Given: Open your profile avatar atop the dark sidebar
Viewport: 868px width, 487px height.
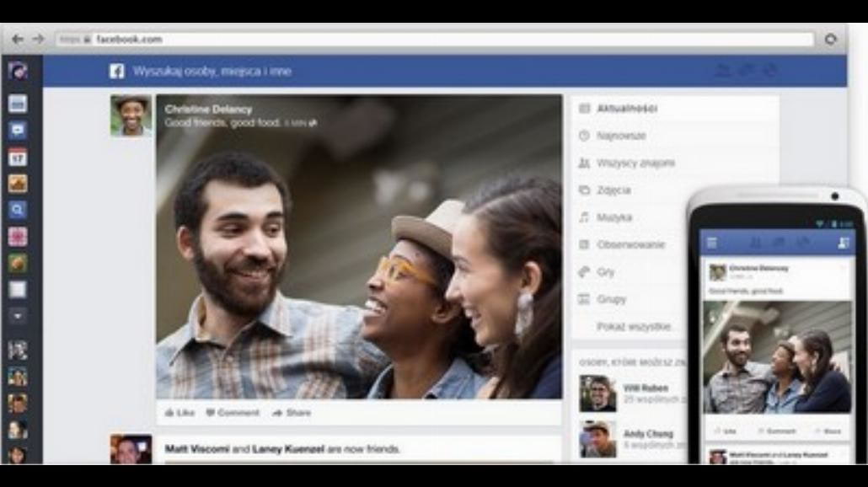Looking at the screenshot, I should tap(18, 71).
